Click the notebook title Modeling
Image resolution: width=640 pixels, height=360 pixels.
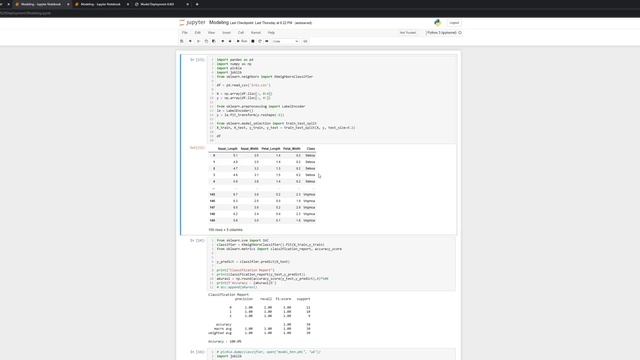click(x=219, y=22)
